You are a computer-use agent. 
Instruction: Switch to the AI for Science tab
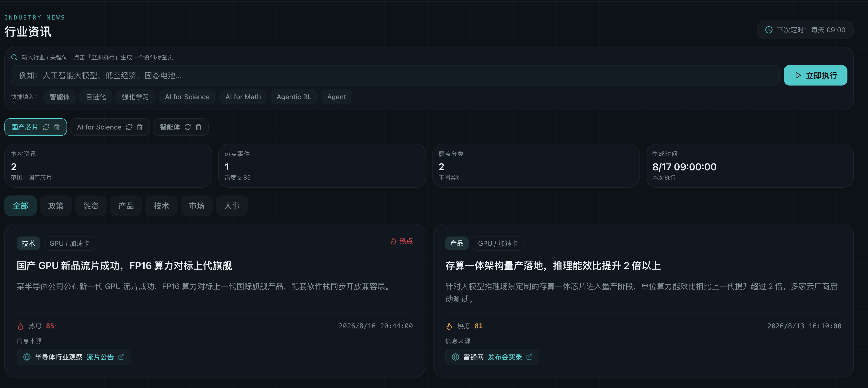click(99, 127)
